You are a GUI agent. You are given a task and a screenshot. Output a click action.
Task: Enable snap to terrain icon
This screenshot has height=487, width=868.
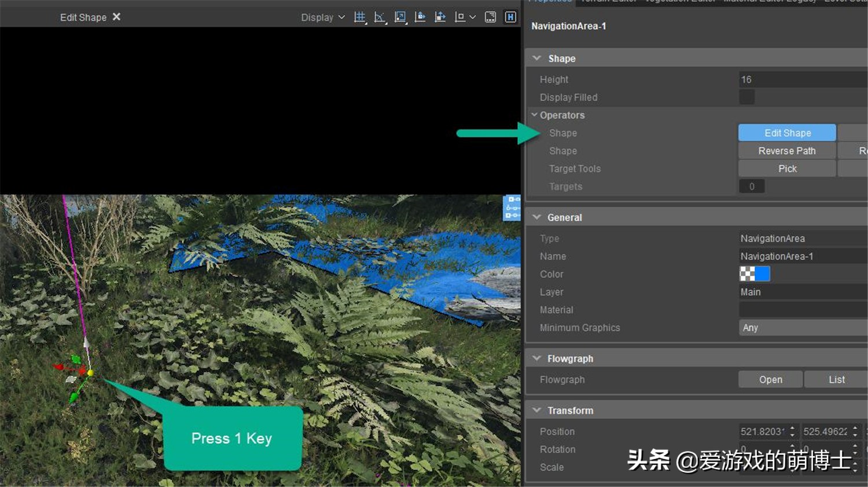(420, 17)
